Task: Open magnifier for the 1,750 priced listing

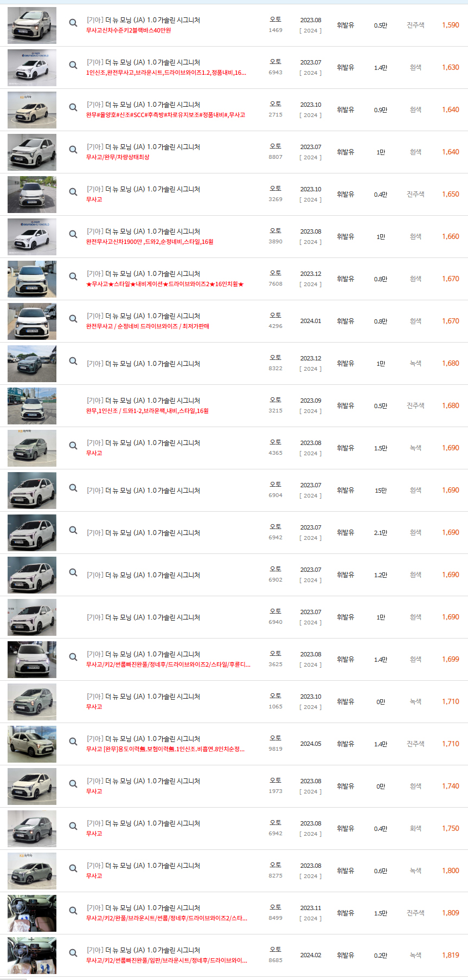Action: pos(73,826)
